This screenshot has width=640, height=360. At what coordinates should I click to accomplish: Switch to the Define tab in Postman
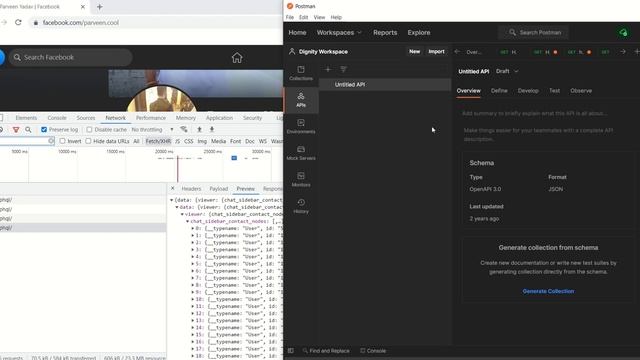(x=499, y=91)
